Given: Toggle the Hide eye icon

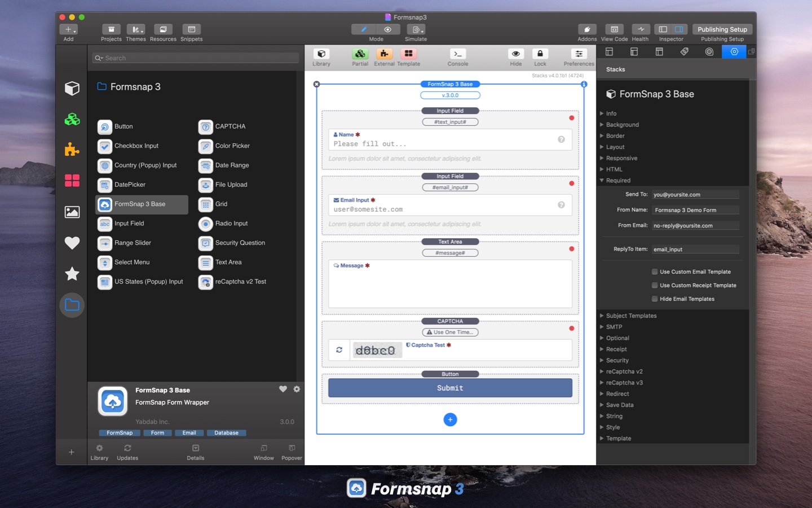Looking at the screenshot, I should pos(516,54).
